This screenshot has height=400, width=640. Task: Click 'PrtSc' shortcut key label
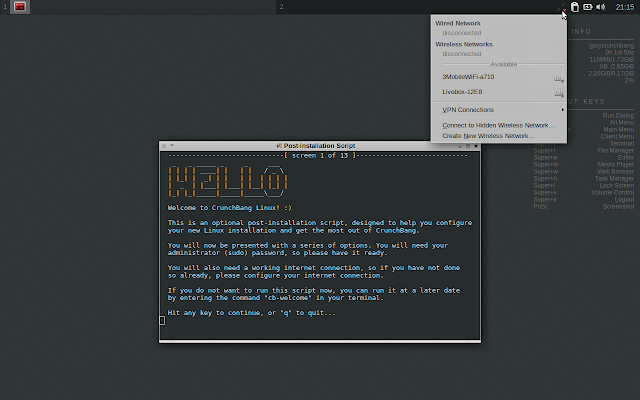[540, 207]
